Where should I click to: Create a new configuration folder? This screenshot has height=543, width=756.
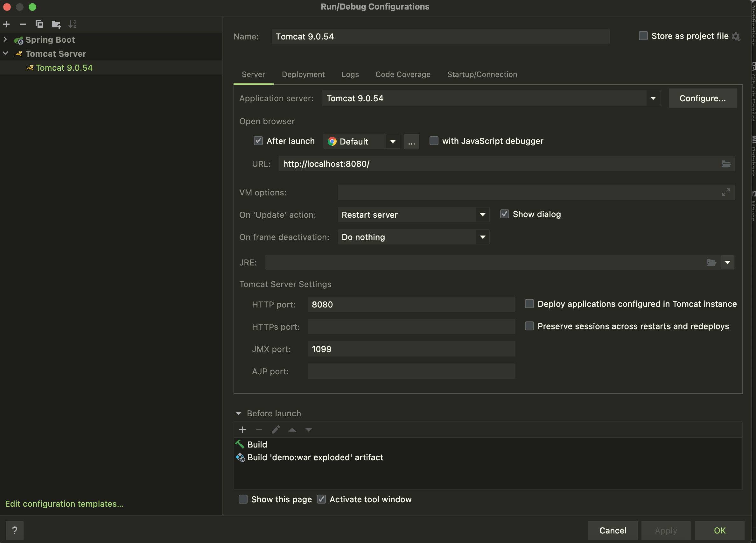(x=56, y=24)
